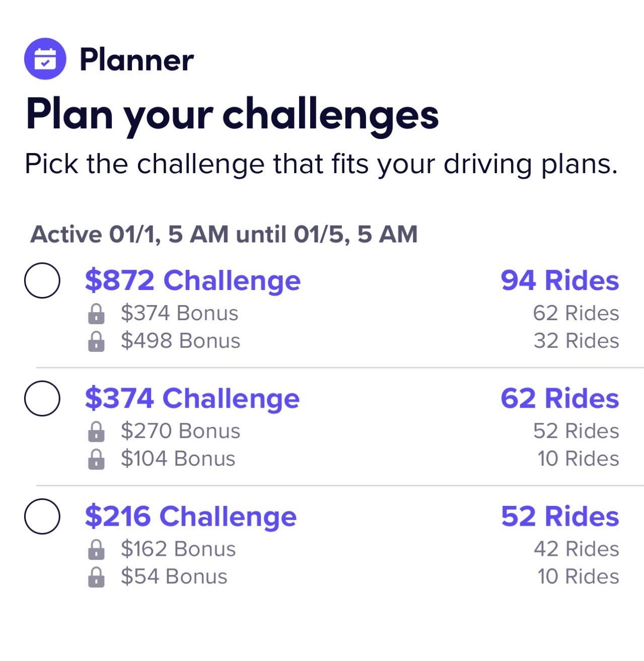
Task: Tap the $216 Challenge title
Action: click(x=190, y=517)
